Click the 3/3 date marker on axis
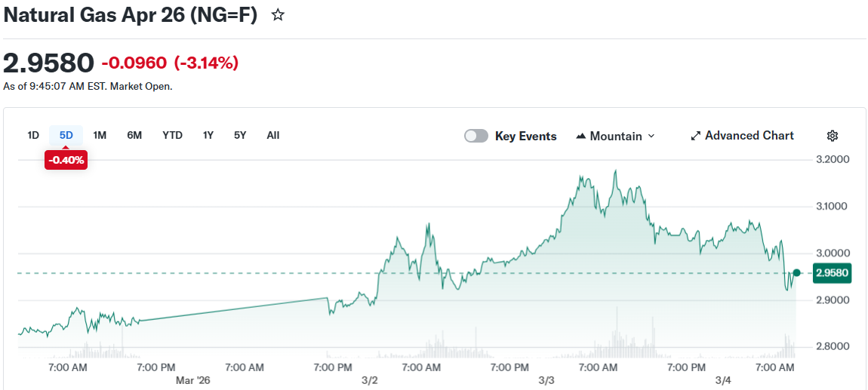The width and height of the screenshot is (868, 390). 546,380
